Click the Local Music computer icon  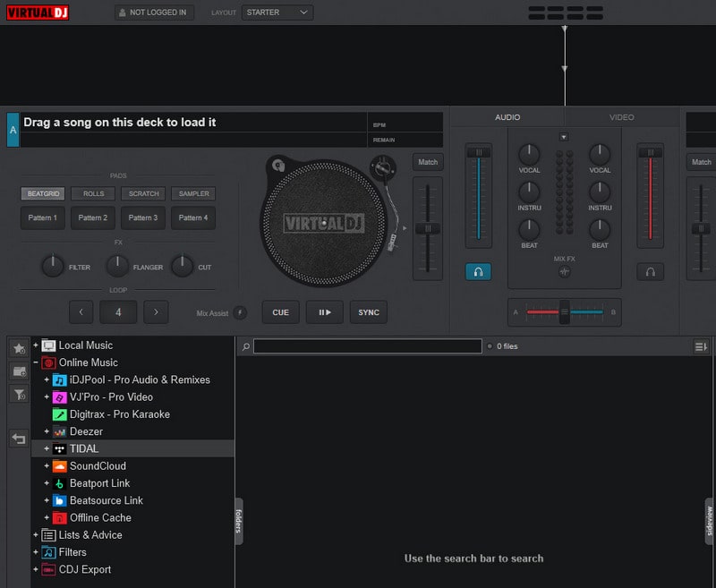pos(48,345)
